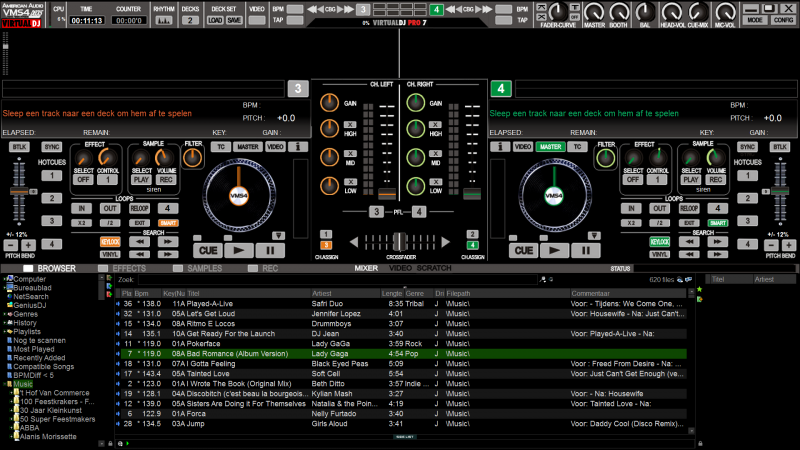Click the left deck's jog wheel
Image resolution: width=800 pixels, height=450 pixels.
[239, 195]
